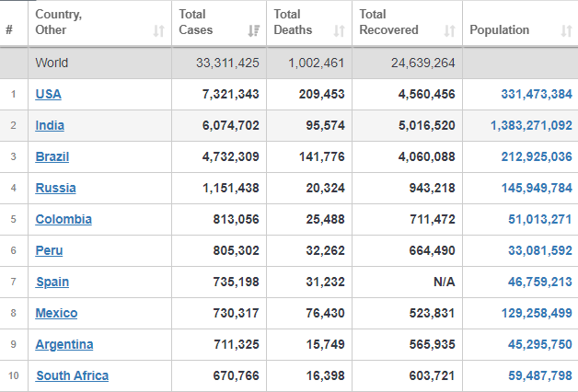Image resolution: width=578 pixels, height=392 pixels.
Task: Open the Colombia country link
Action: point(64,219)
